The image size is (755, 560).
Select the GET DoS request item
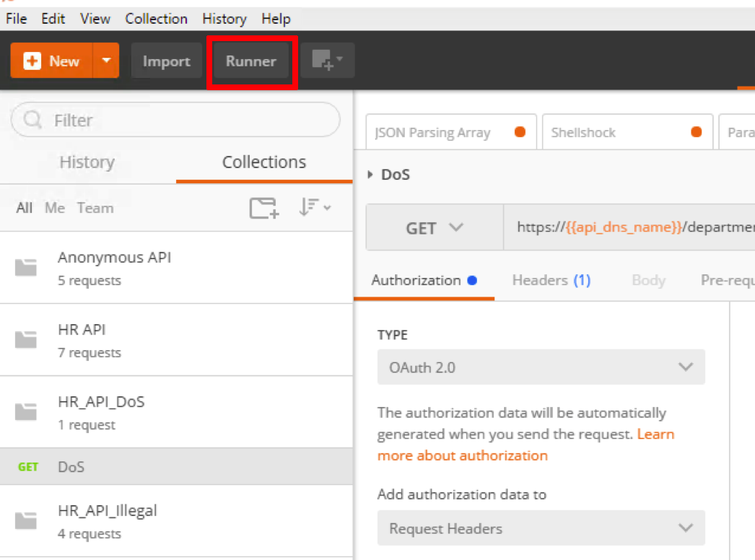tap(176, 467)
